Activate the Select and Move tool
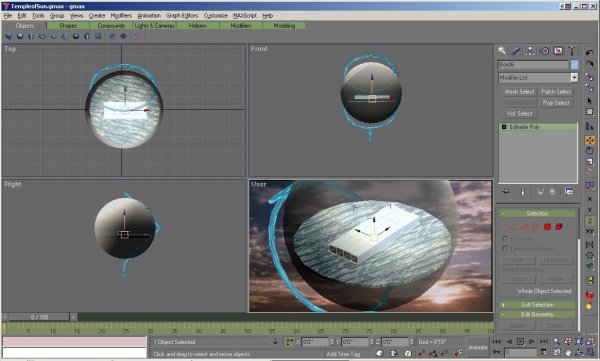 coord(590,140)
